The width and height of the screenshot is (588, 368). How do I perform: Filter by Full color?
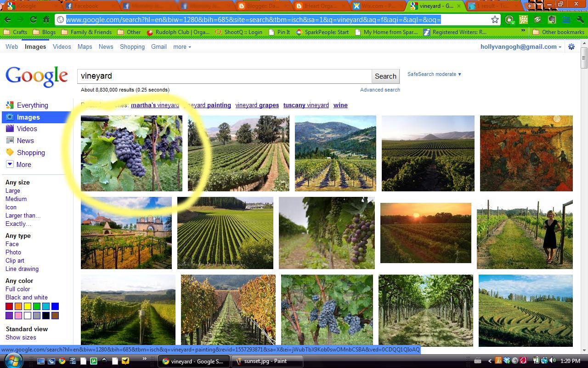click(17, 289)
